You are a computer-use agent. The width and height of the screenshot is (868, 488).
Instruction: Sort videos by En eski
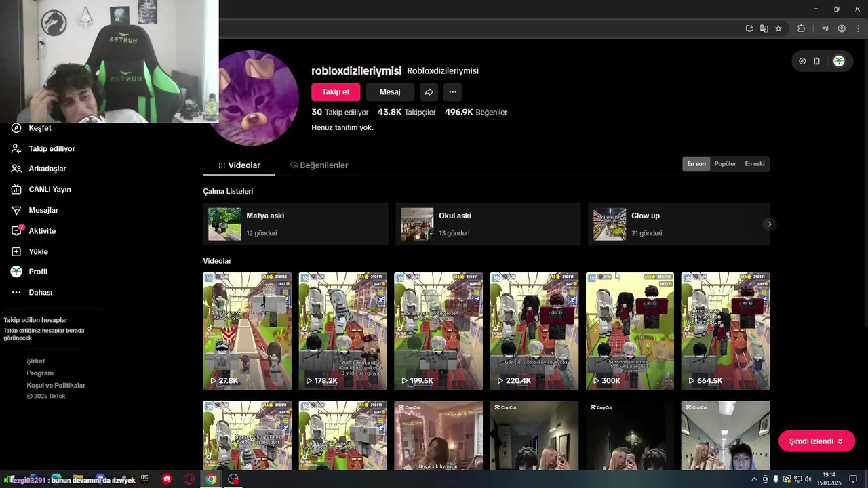(x=754, y=164)
